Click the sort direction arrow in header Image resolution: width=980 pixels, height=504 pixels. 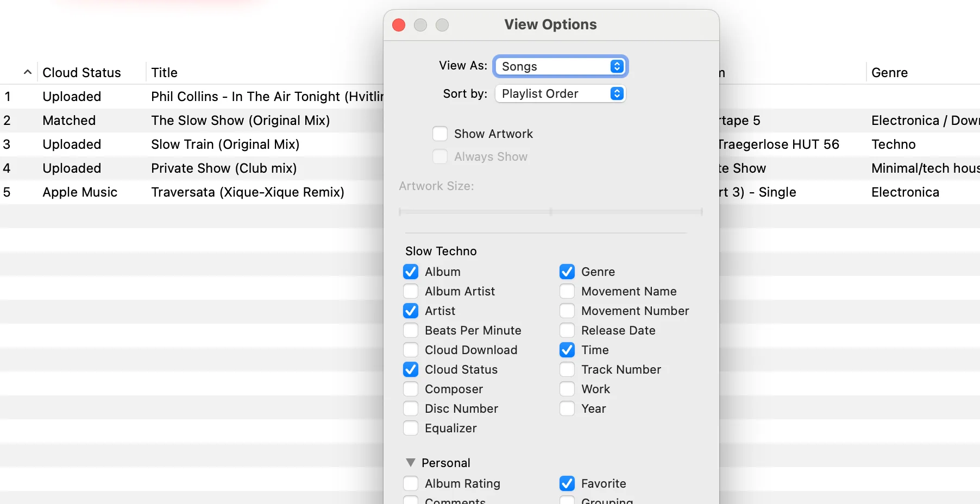27,72
